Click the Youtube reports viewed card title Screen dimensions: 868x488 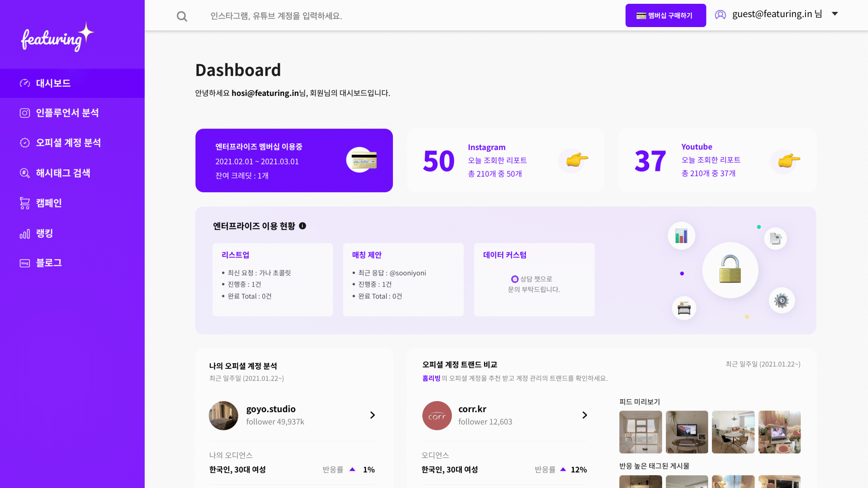(x=697, y=147)
